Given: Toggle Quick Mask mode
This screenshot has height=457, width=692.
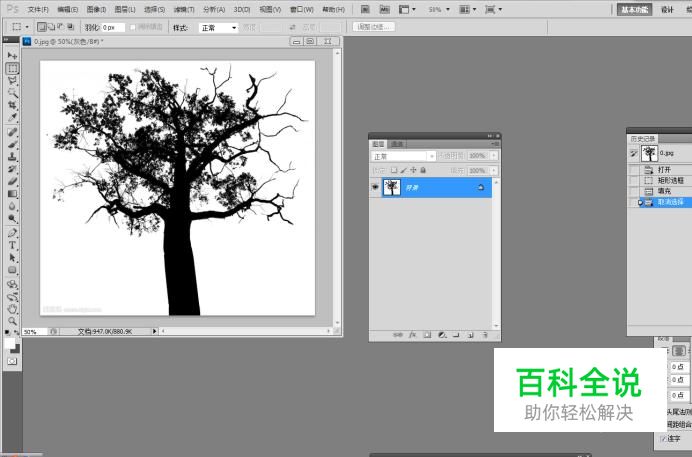Looking at the screenshot, I should (x=12, y=361).
